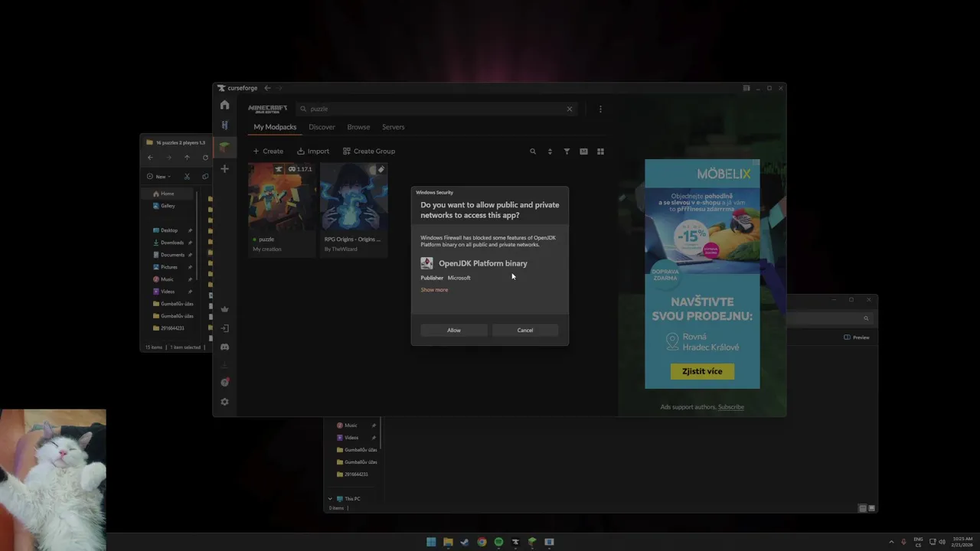
Task: Select the puzzle modpack thumbnail
Action: click(x=282, y=197)
